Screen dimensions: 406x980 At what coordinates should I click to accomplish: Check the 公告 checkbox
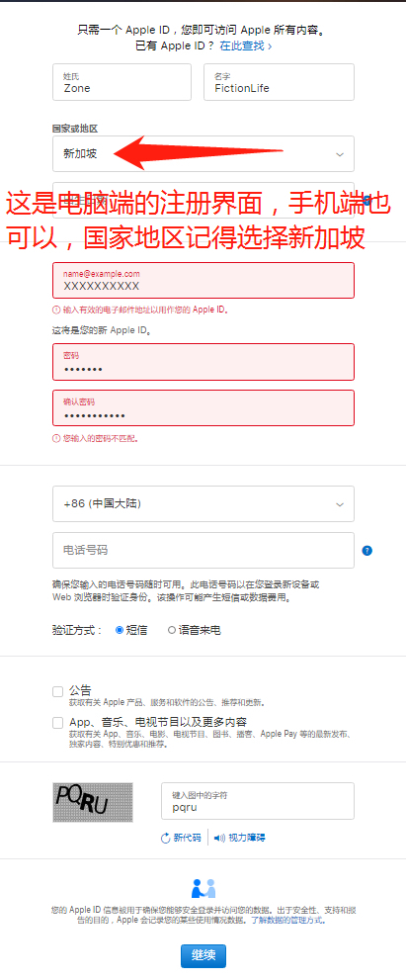[58, 691]
